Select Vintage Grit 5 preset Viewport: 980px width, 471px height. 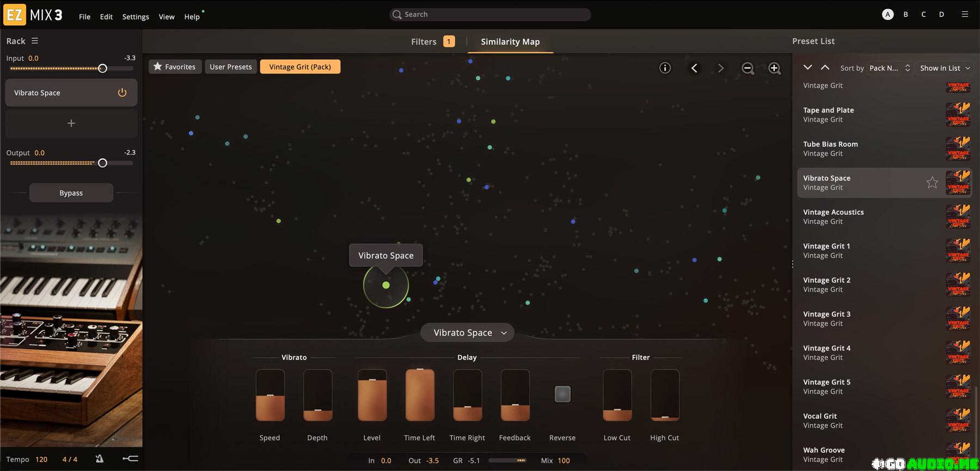tap(885, 386)
